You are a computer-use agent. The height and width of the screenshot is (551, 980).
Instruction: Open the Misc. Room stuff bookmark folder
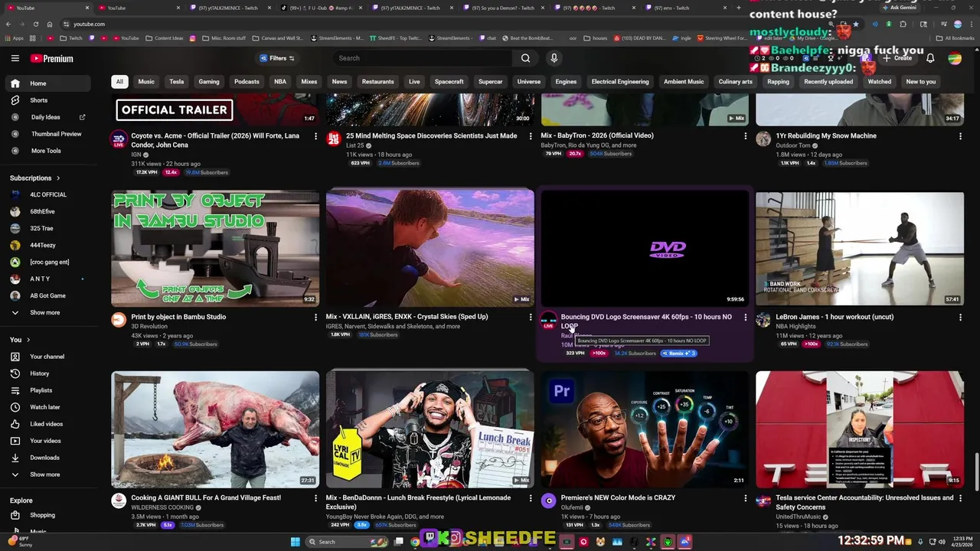coord(224,38)
